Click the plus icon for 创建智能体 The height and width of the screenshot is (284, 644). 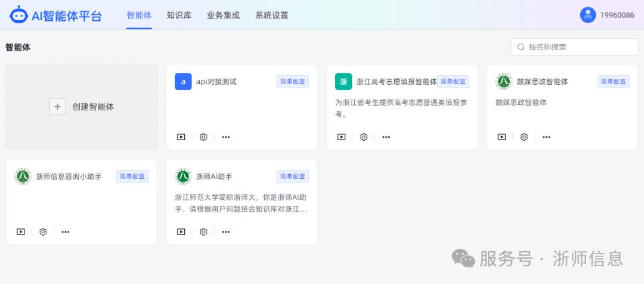[x=57, y=107]
